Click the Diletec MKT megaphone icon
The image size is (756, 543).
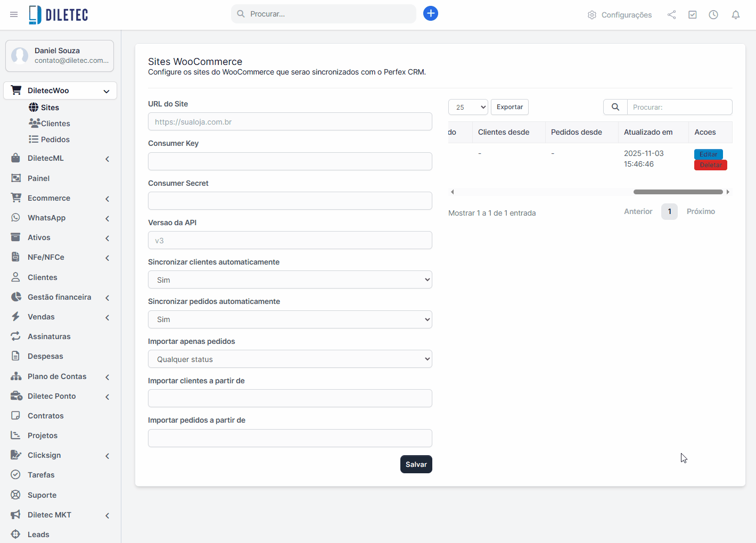click(x=16, y=515)
